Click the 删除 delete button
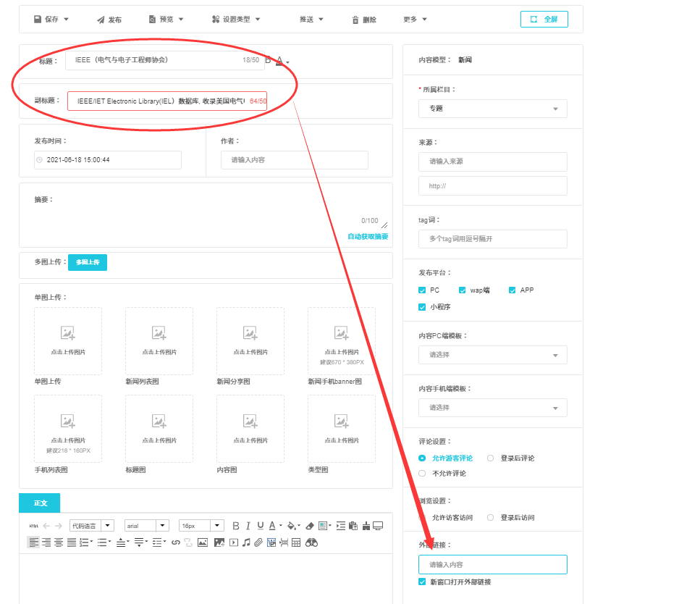This screenshot has width=700, height=604. click(364, 20)
